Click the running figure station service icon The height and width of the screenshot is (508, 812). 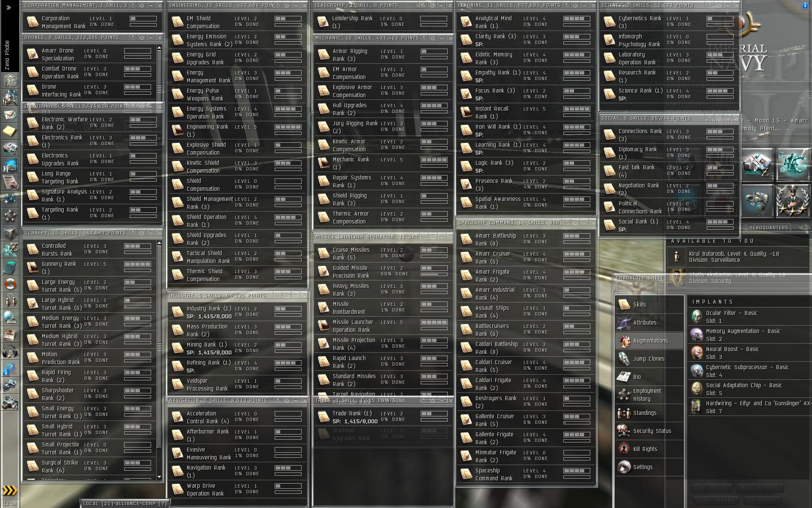pos(793,164)
